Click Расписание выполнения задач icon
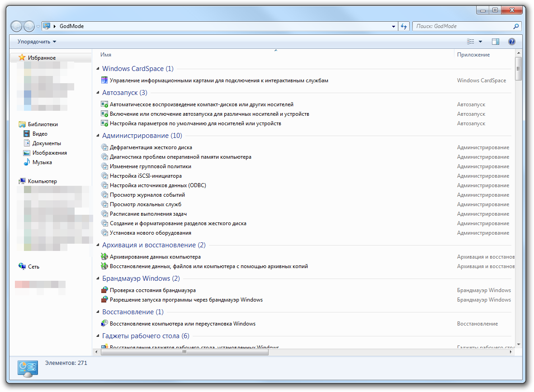534x392 pixels. [x=104, y=214]
